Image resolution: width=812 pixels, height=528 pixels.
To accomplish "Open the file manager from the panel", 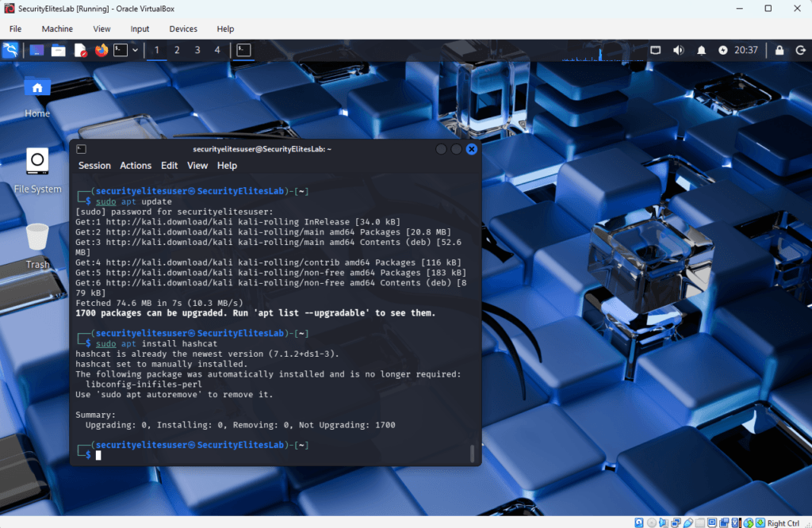I will (x=59, y=50).
